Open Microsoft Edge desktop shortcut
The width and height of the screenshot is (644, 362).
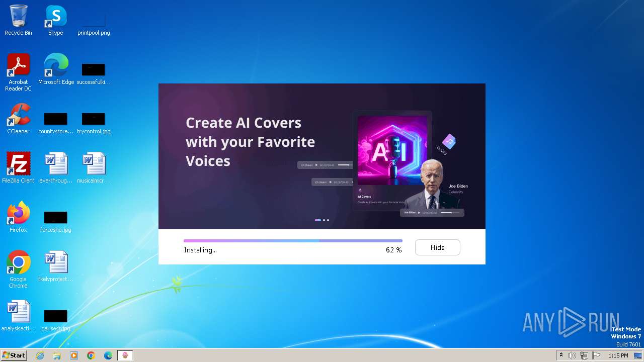(56, 70)
